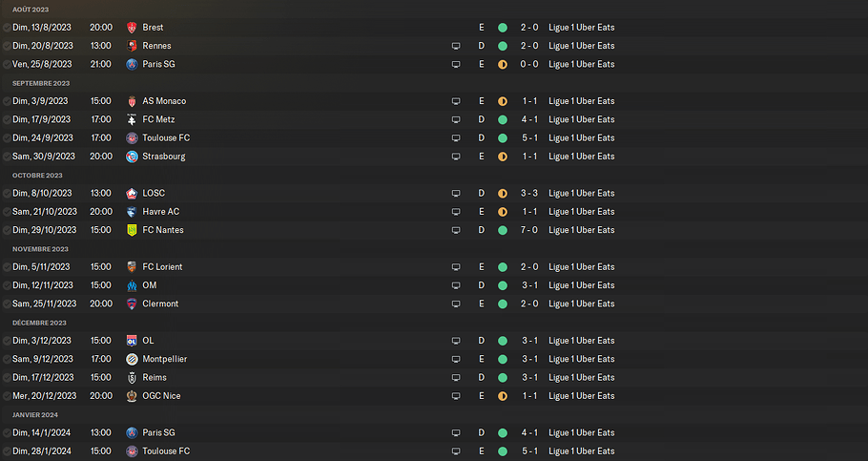
Task: Click the OGC Nice club crest
Action: click(x=132, y=396)
